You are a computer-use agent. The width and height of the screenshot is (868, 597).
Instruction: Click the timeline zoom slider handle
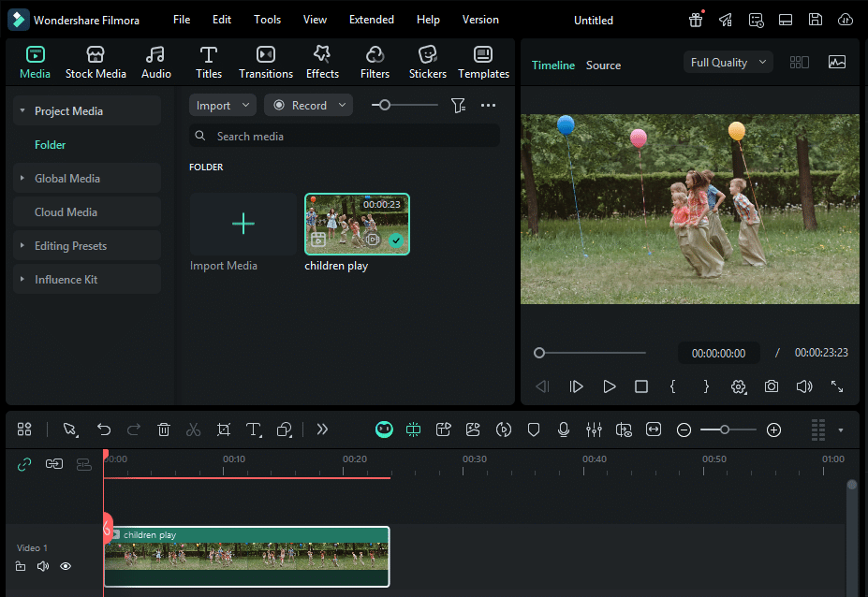point(724,430)
